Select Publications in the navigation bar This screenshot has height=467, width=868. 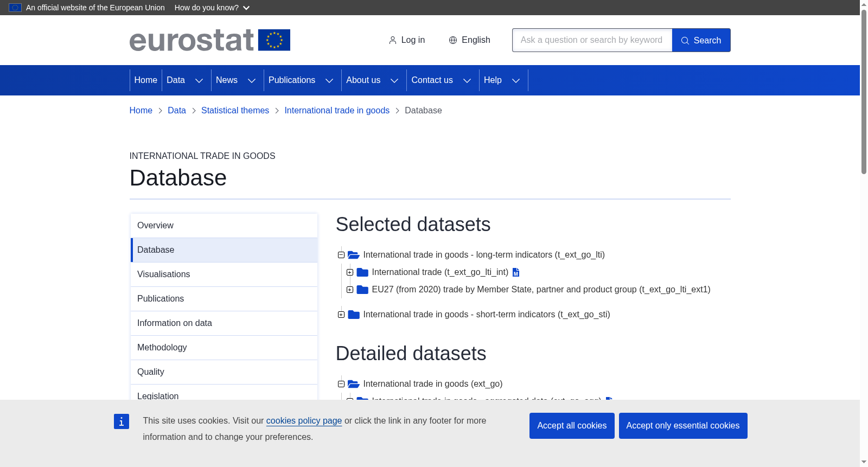[292, 80]
